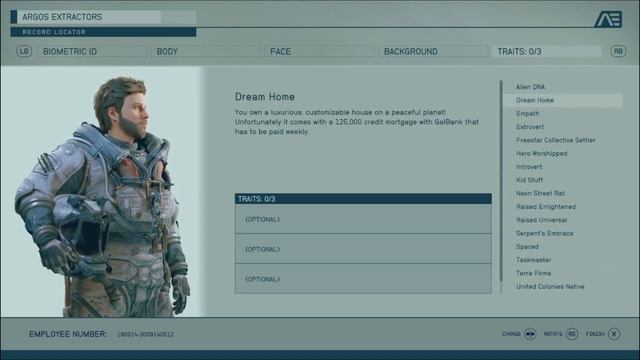Click the Change control icon
The height and width of the screenshot is (360, 640).
pos(530,334)
